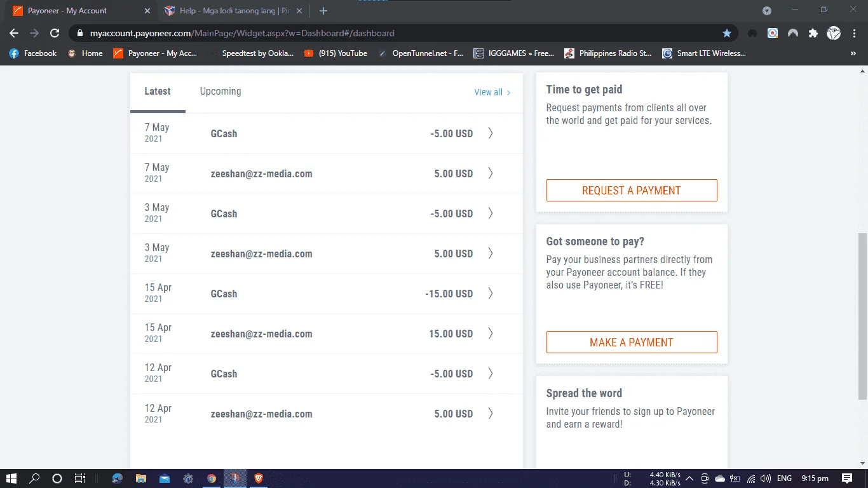Expand the 7 May GCash transaction

pyautogui.click(x=490, y=133)
